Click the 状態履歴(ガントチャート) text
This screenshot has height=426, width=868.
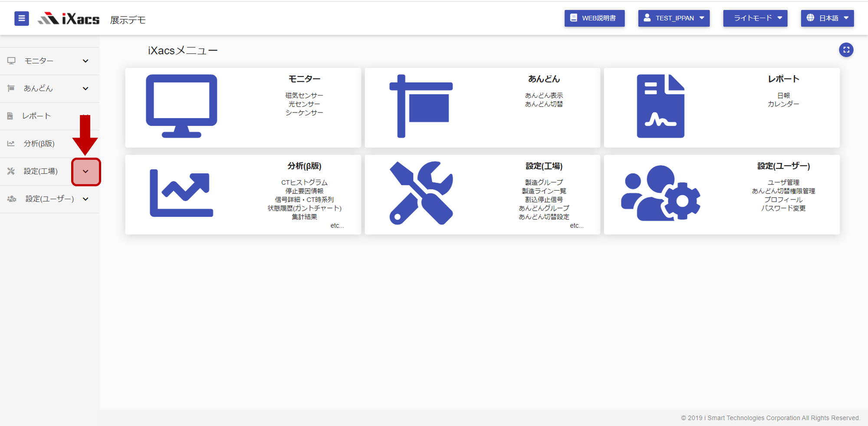point(304,208)
